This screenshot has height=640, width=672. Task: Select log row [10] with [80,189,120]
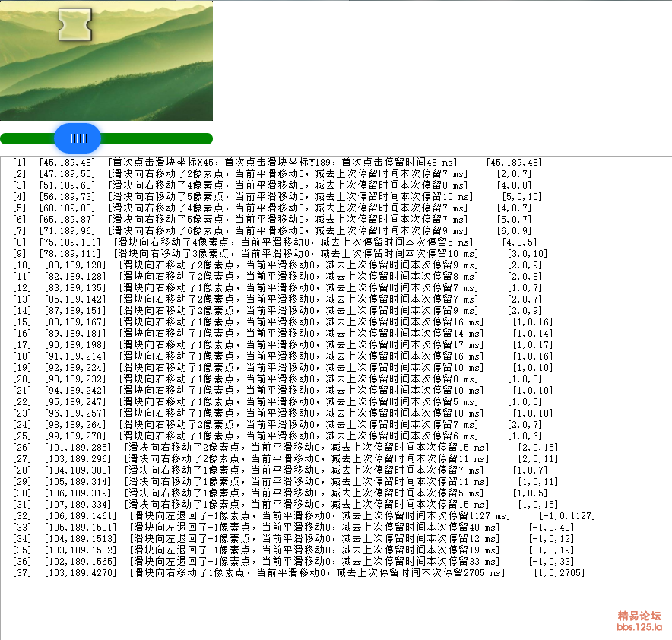point(277,265)
